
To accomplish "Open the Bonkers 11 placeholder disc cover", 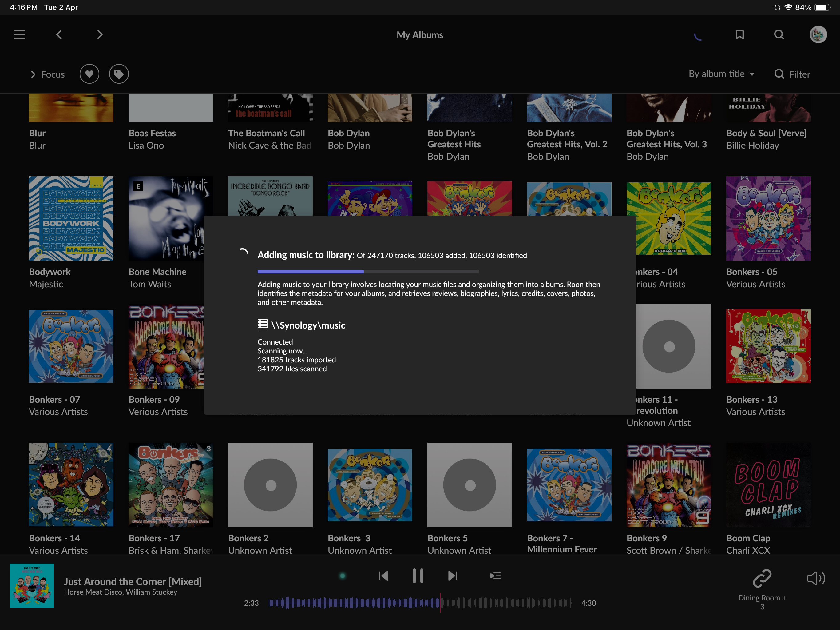I will 674,346.
